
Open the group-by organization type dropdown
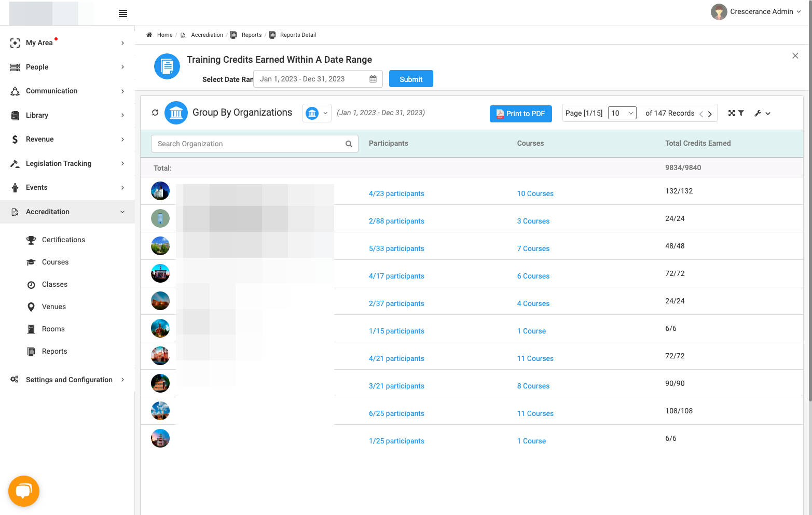pos(317,113)
